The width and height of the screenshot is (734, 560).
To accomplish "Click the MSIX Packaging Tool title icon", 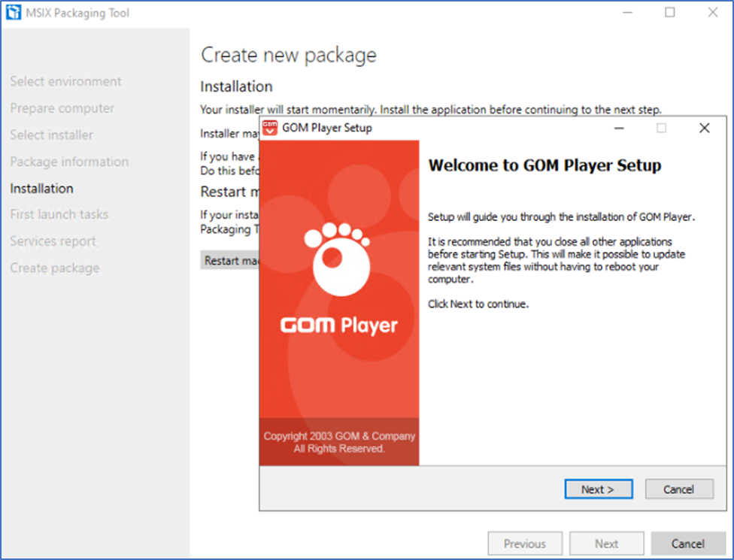I will [x=14, y=13].
